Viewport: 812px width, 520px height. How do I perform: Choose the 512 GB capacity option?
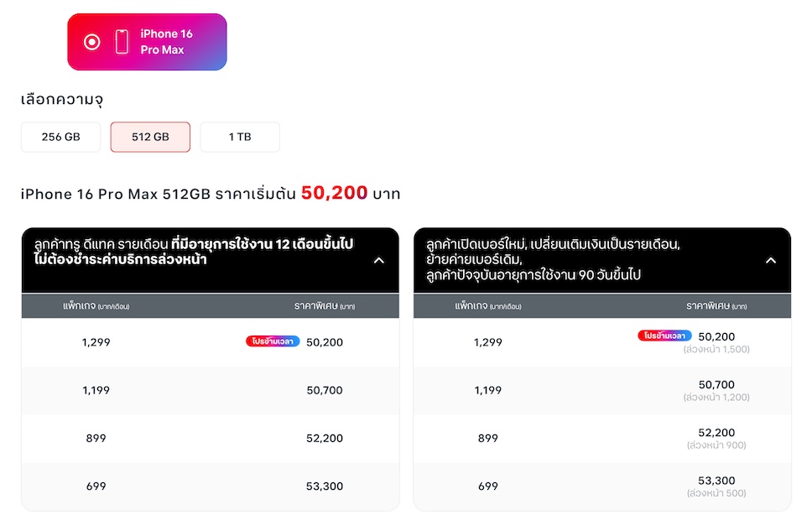(150, 137)
